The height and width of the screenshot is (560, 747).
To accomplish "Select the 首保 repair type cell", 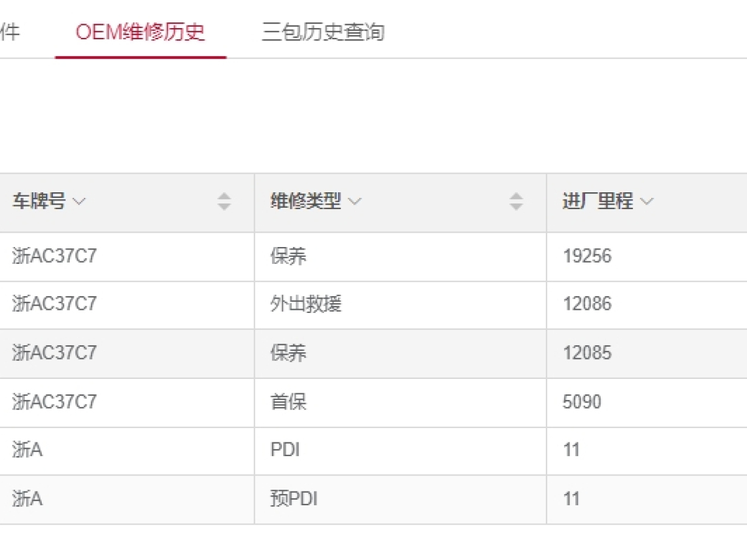I will pos(288,402).
